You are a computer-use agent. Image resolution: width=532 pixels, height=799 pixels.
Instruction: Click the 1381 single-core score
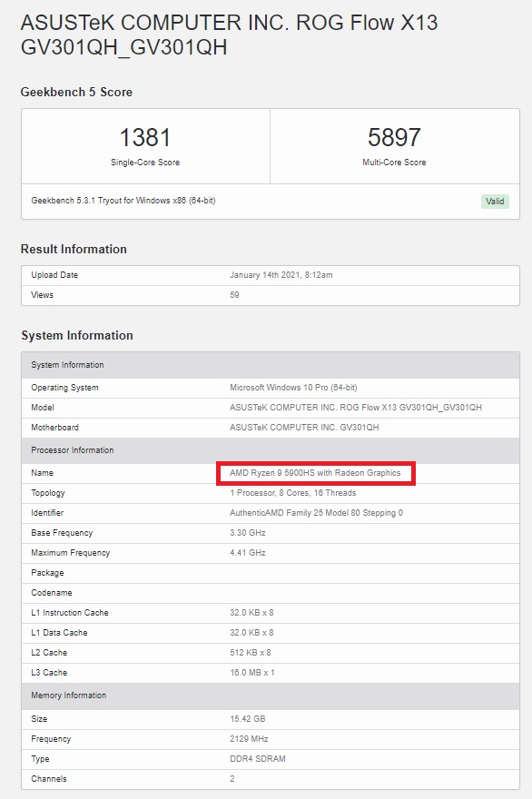pos(145,138)
